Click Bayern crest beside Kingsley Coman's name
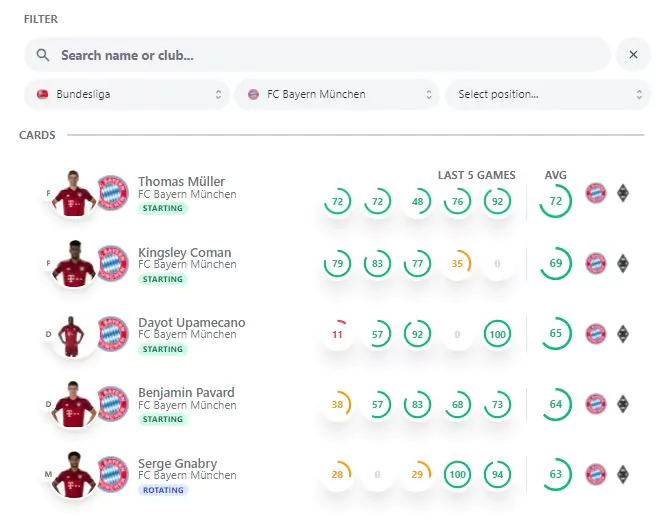The image size is (665, 519). pyautogui.click(x=112, y=263)
